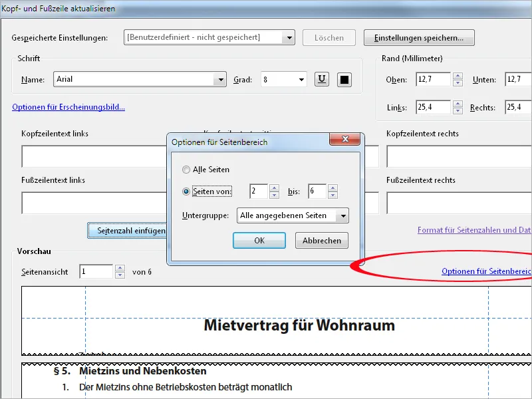Image resolution: width=532 pixels, height=399 pixels.
Task: Click the Fußzeilentext rechts text box
Action: point(459,203)
